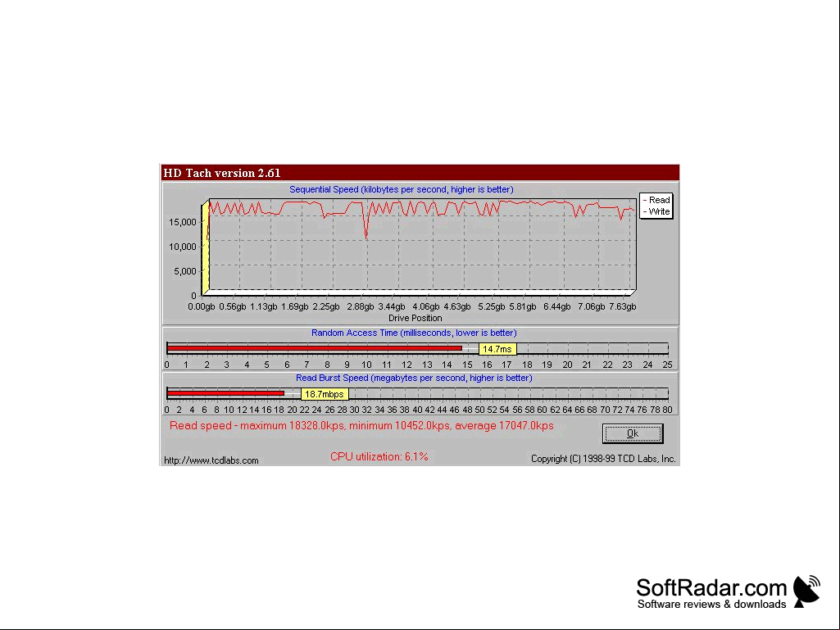Click the Read speed maximum/minimum/average summary line

pyautogui.click(x=361, y=426)
